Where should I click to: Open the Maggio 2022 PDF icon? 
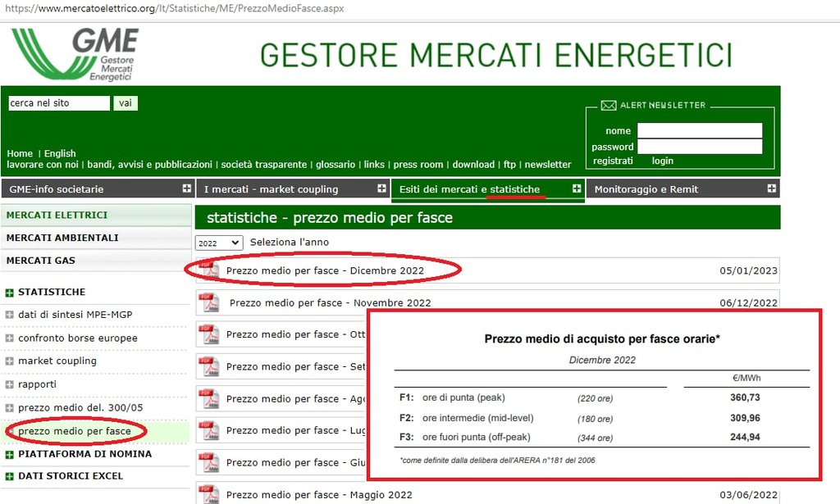click(x=209, y=494)
